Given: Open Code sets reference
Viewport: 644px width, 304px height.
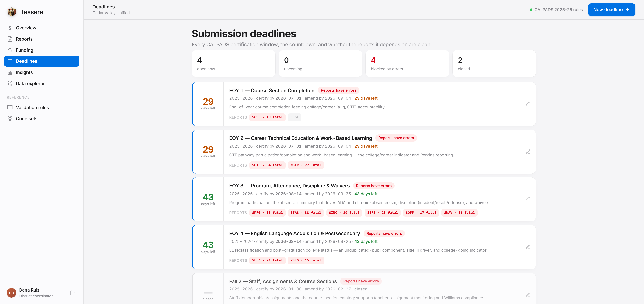Looking at the screenshot, I should tap(42, 119).
